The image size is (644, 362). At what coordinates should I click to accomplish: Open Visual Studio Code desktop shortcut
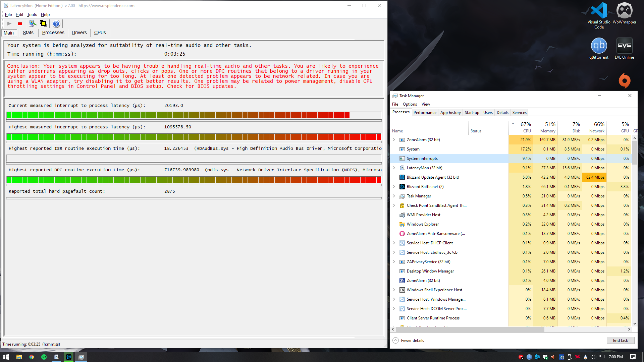[x=599, y=15]
